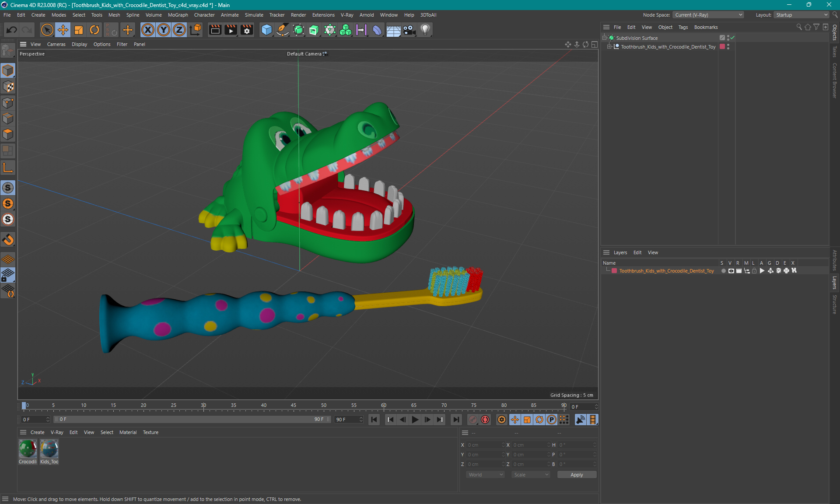Screen dimensions: 840x504
Task: Click the Locked Workplane icon
Action: coord(8,275)
